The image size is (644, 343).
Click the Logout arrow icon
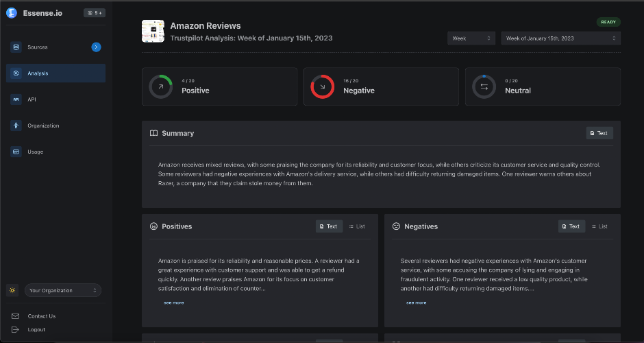tap(15, 329)
